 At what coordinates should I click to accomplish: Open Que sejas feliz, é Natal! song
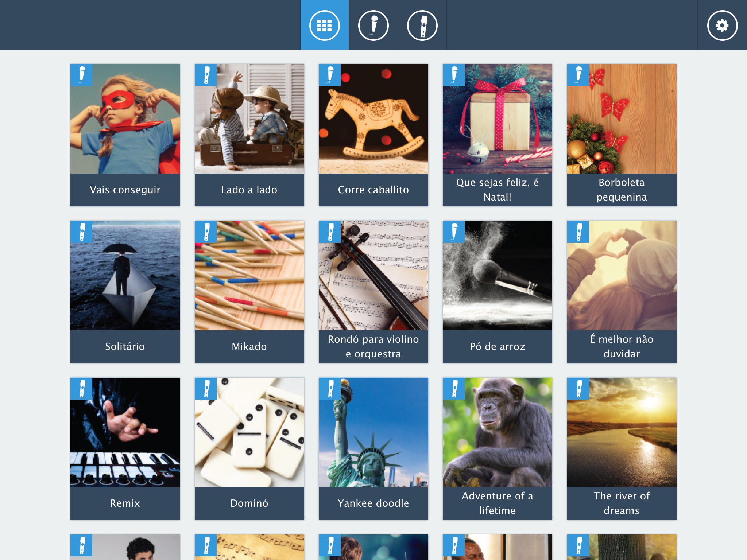point(498,135)
